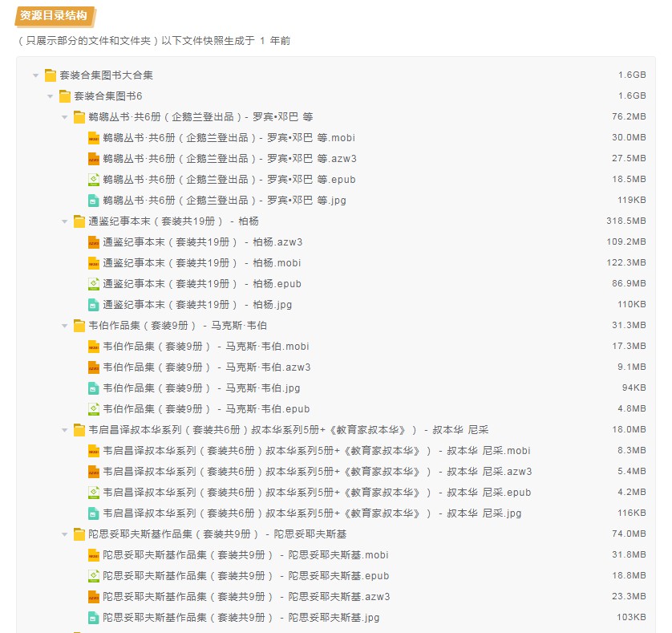This screenshot has width=672, height=633.
Task: Select 韦启昌译叔本华系列 folder name
Action: (x=289, y=430)
